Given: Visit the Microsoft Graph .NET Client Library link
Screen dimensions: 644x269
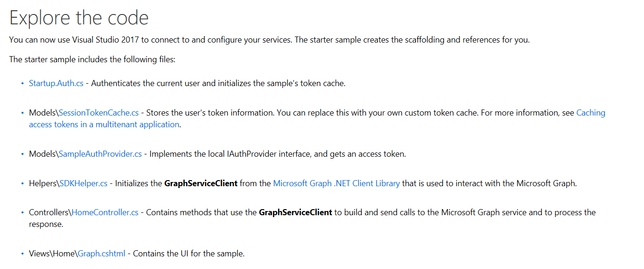Looking at the screenshot, I should pyautogui.click(x=336, y=183).
